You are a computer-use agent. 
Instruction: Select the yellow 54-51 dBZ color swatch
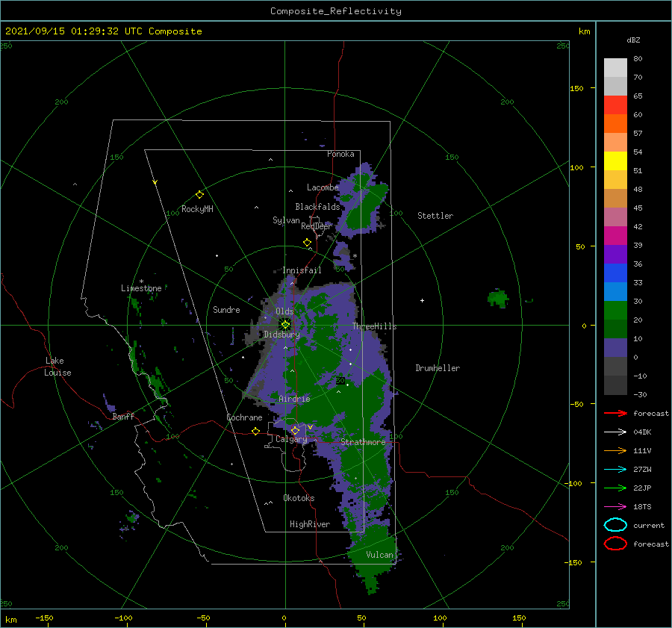click(x=615, y=161)
